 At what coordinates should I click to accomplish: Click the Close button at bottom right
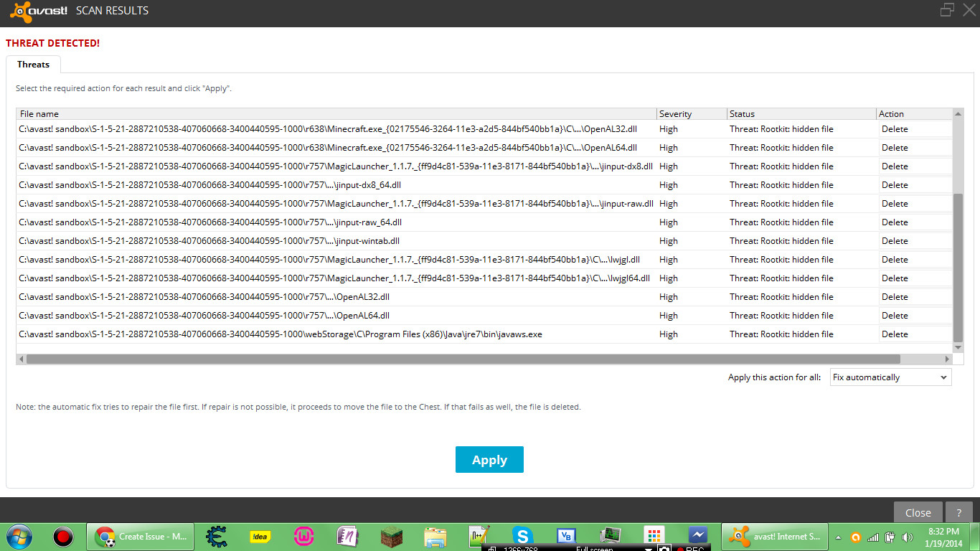coord(918,512)
